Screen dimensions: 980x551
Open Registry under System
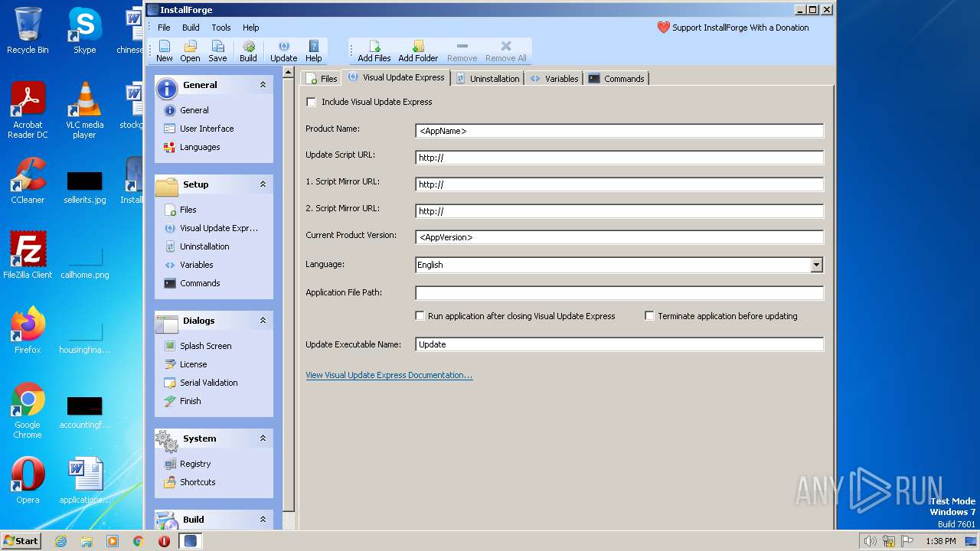coord(188,464)
